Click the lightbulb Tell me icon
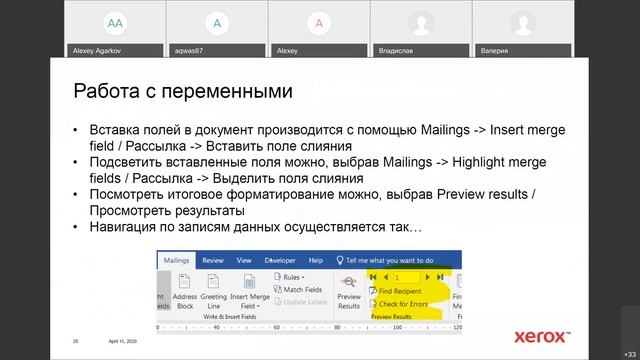Screen dimensions: 640x360 340,260
